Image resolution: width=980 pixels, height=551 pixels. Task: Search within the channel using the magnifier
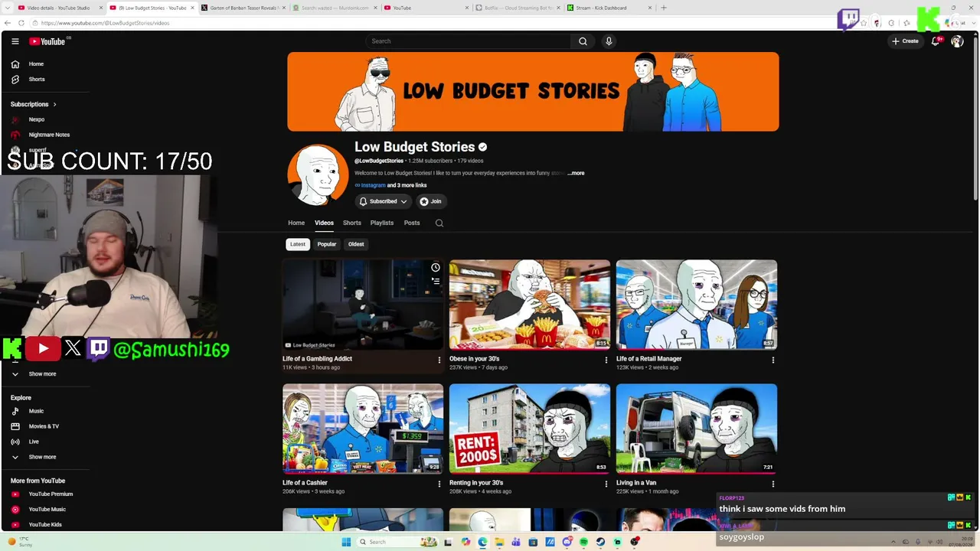pos(439,223)
